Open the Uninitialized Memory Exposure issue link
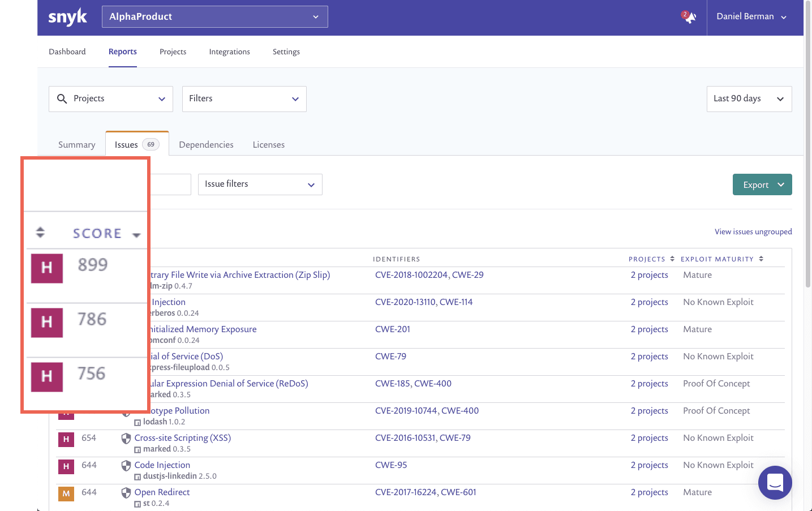812x511 pixels. 204,329
